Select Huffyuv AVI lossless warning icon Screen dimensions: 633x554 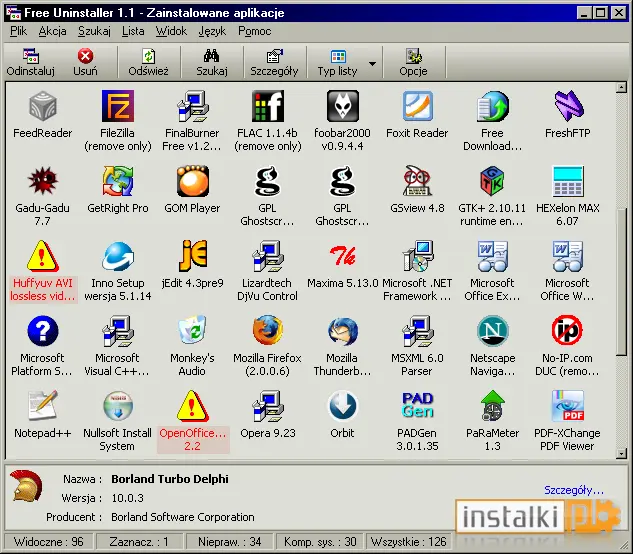[x=43, y=256]
